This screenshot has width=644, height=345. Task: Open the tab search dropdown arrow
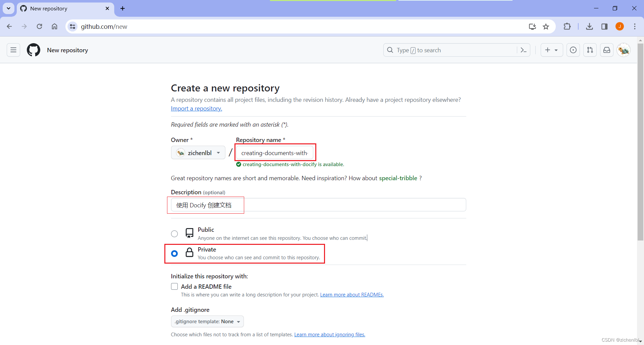[x=8, y=8]
